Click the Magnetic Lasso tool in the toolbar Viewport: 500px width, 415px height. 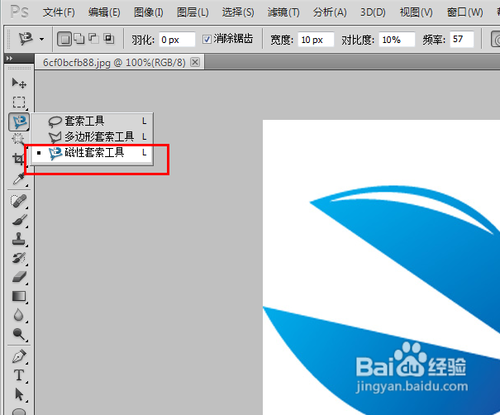coord(19,122)
